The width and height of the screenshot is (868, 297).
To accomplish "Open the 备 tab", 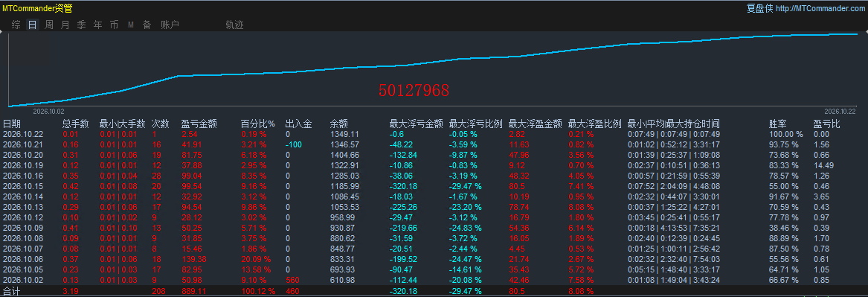I will [147, 25].
